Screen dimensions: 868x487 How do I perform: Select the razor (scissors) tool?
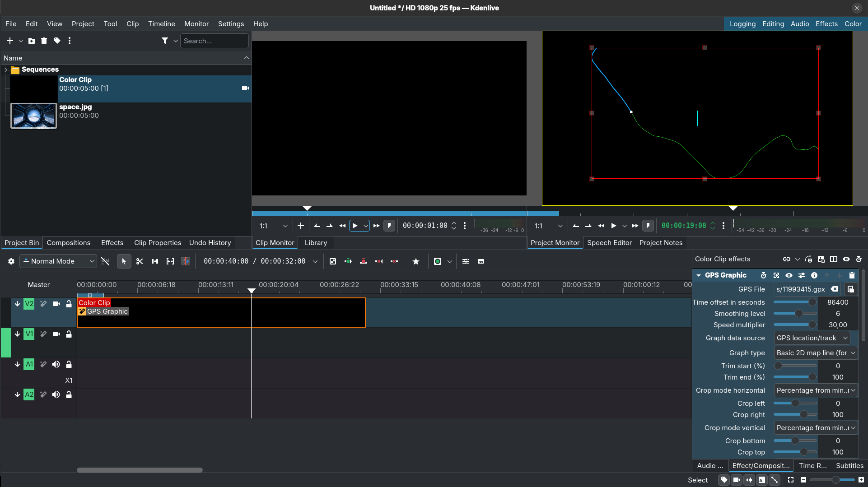(140, 261)
